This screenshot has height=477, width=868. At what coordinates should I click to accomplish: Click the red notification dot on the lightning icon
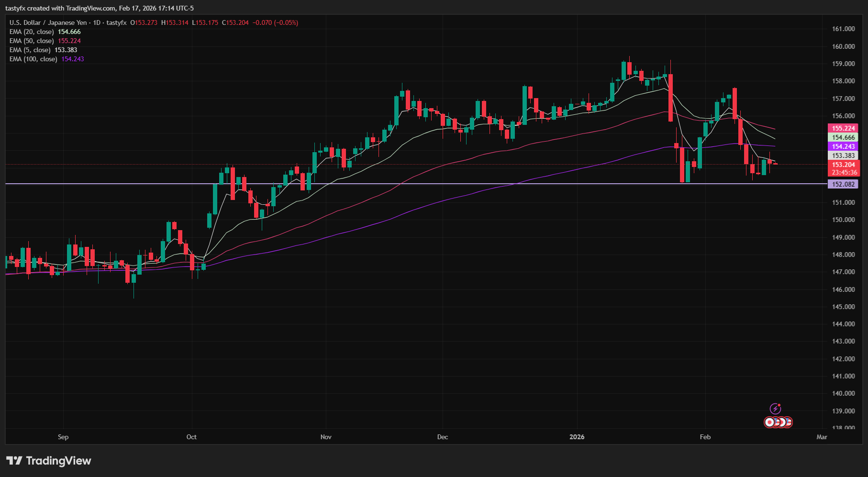(x=779, y=405)
